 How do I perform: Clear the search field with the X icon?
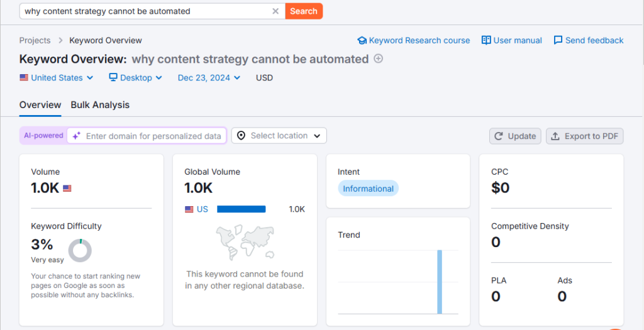click(275, 11)
